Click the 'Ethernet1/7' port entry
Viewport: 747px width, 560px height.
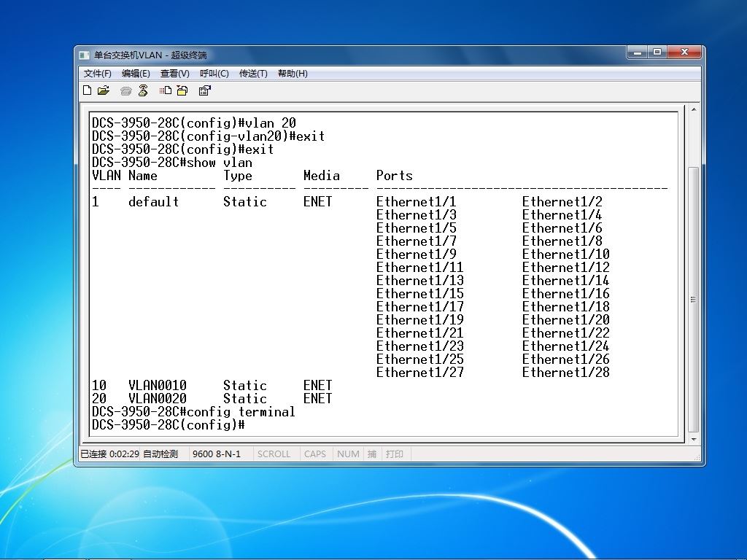coord(417,241)
